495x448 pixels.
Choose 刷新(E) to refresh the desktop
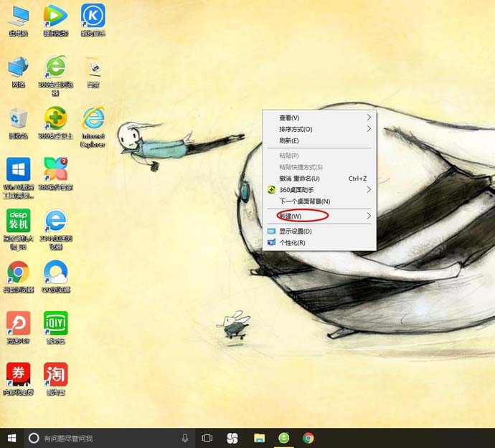coord(319,140)
